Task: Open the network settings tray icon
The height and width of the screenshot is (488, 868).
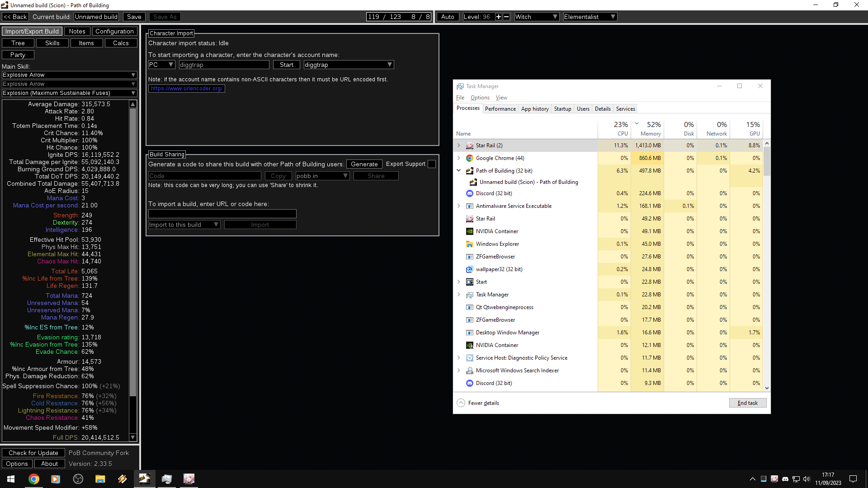Action: 796,479
